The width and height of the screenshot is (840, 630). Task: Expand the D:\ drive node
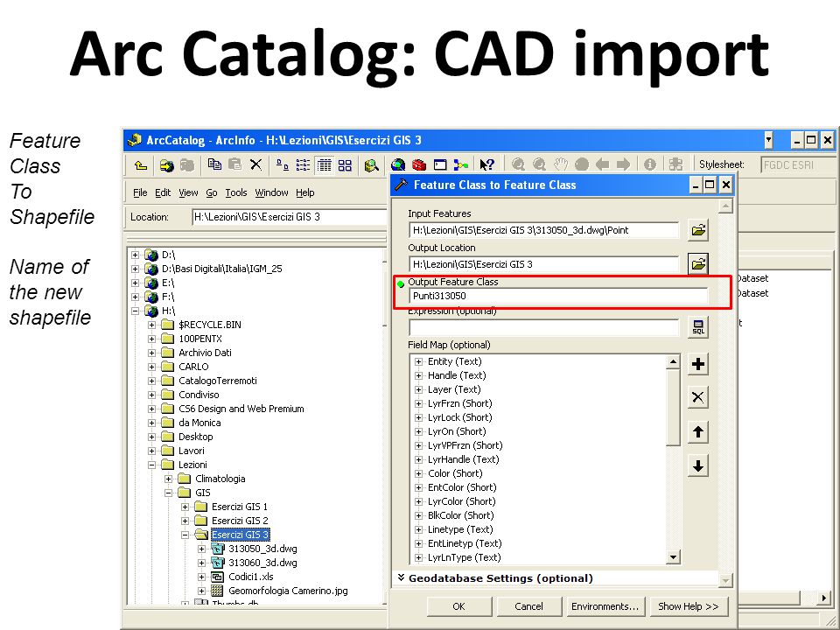135,255
